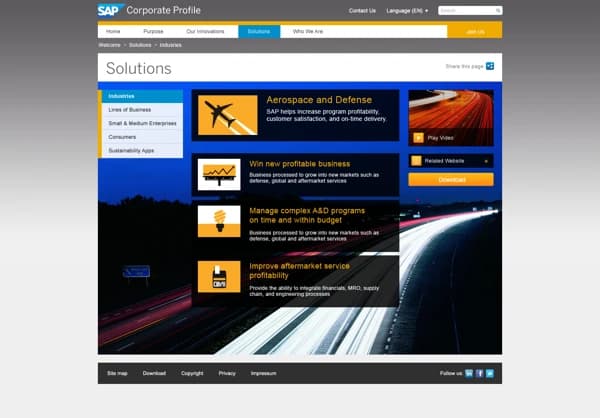
Task: Open the Privacy footer link
Action: coord(227,373)
